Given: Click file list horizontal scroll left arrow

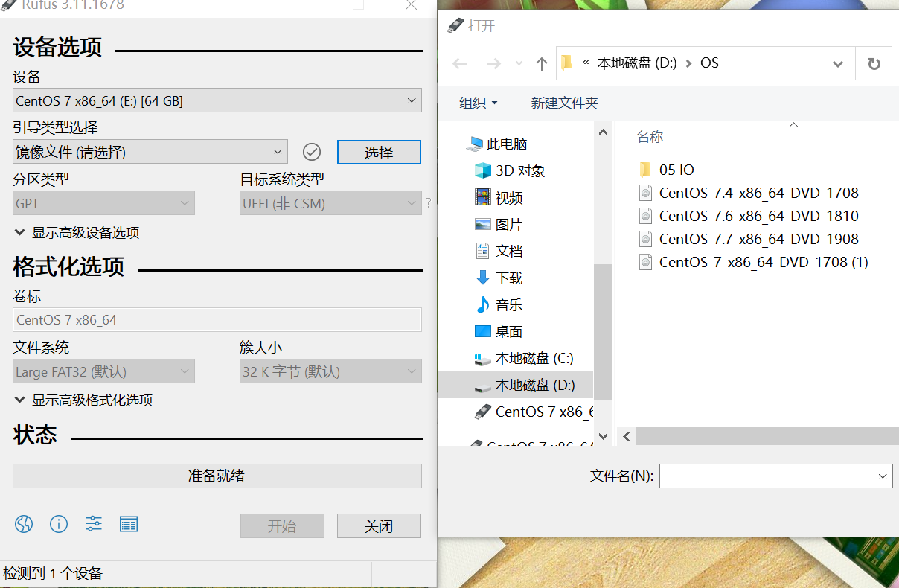Looking at the screenshot, I should (x=627, y=436).
